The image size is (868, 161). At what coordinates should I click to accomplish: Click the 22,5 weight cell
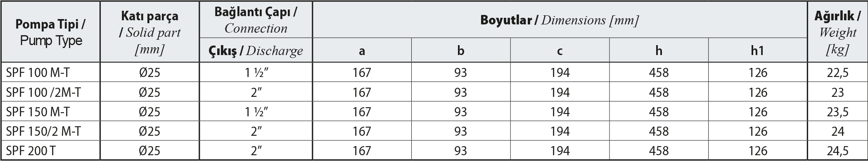pos(837,73)
